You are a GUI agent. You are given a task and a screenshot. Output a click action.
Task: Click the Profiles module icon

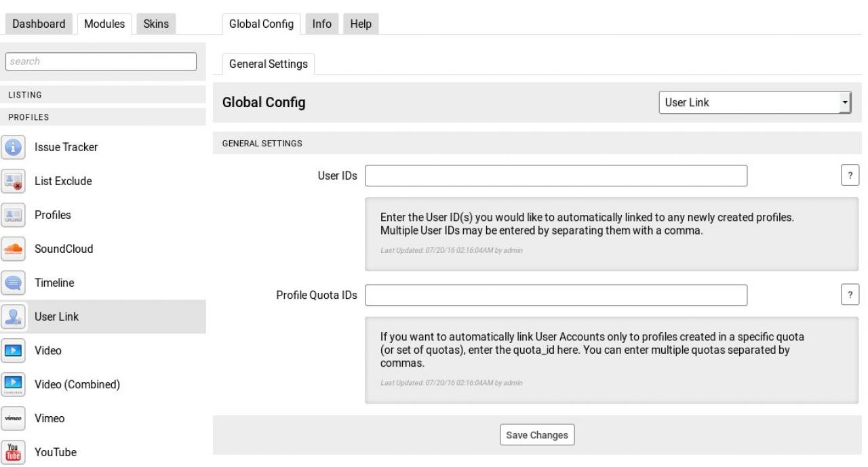tap(12, 215)
